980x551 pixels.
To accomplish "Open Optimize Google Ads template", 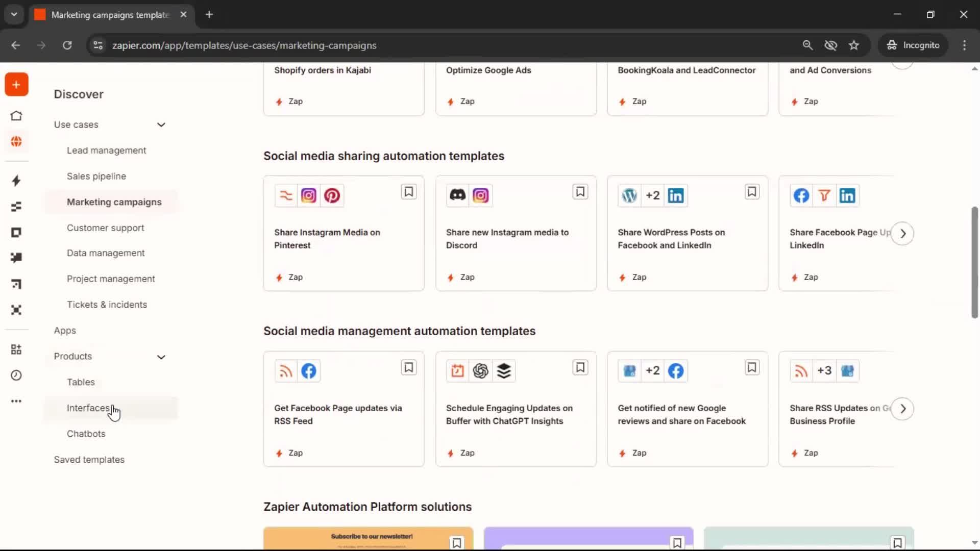I will click(488, 70).
